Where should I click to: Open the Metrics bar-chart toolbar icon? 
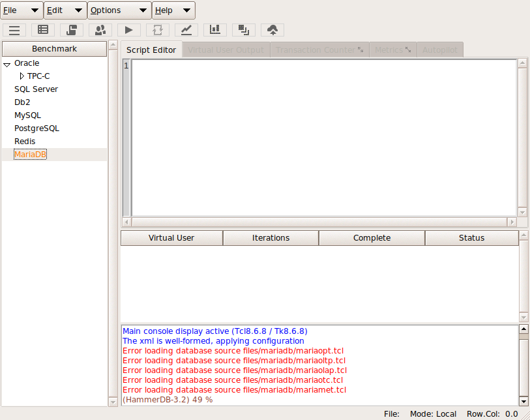click(215, 30)
